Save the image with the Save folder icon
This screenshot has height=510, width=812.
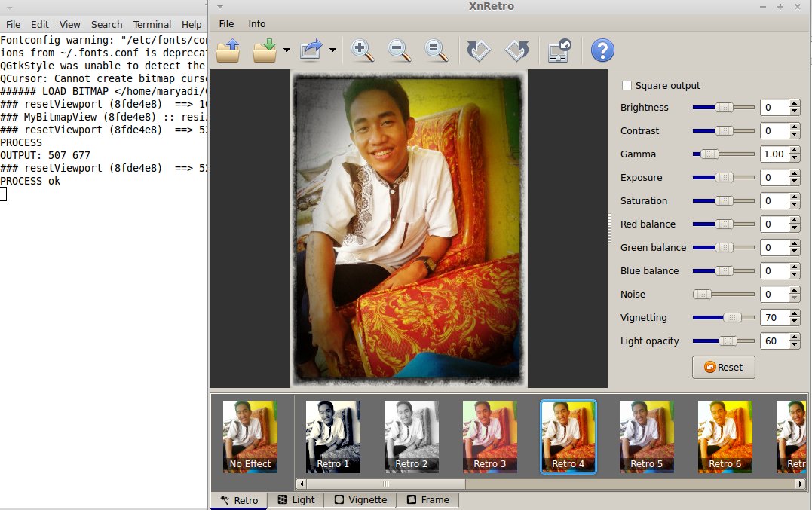point(265,50)
